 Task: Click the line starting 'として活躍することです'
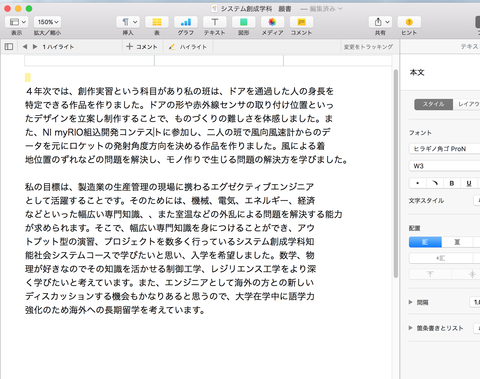(x=170, y=200)
